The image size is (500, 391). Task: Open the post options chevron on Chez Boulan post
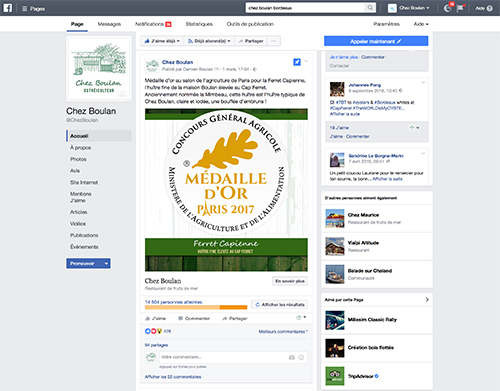(x=306, y=61)
